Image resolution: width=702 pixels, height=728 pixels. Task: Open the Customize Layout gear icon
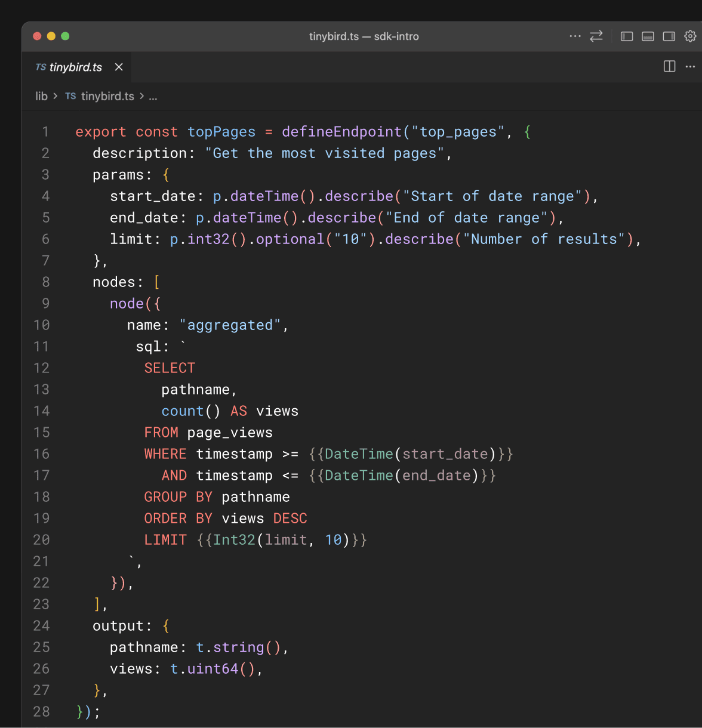691,36
